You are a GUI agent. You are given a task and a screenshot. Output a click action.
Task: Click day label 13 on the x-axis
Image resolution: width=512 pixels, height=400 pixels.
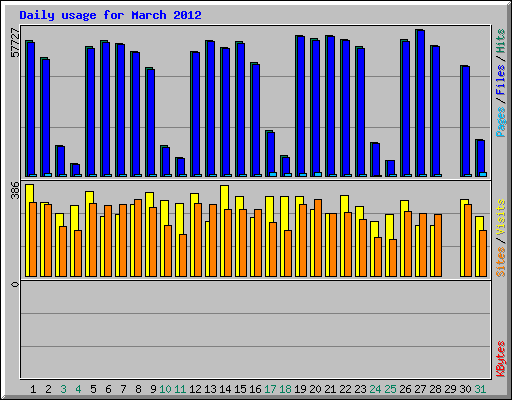coord(210,389)
